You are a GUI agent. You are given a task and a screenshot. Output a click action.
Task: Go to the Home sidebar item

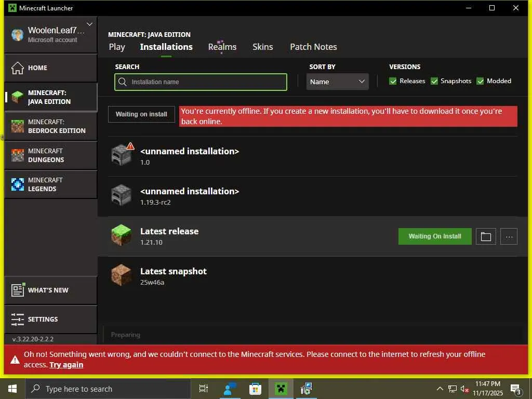tap(51, 68)
